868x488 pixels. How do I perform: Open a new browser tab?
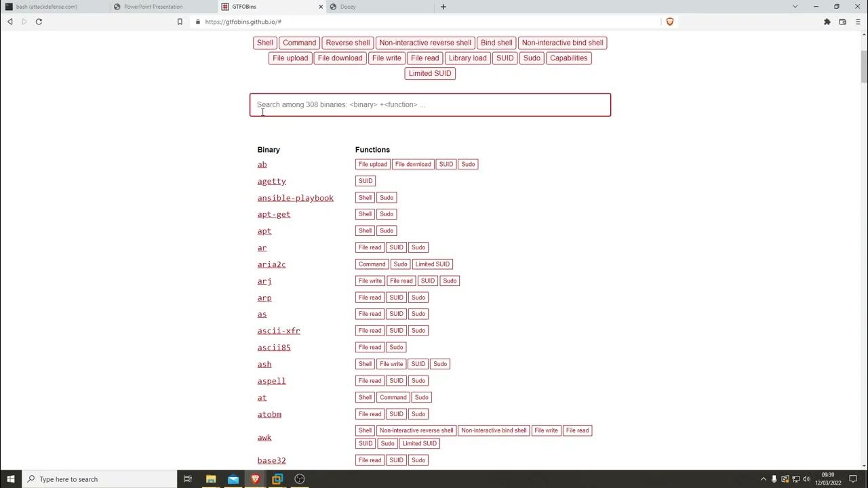pyautogui.click(x=443, y=7)
